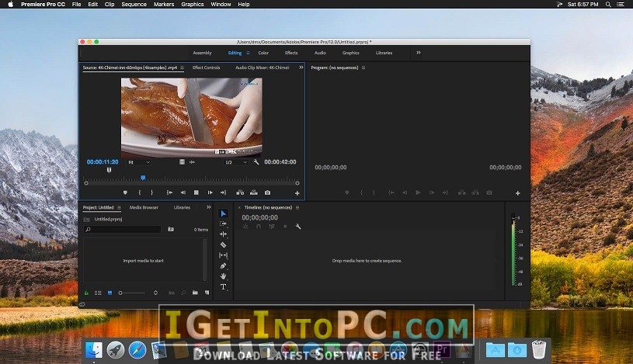Click New Item icon in Project panel
This screenshot has height=364, width=633.
(207, 293)
